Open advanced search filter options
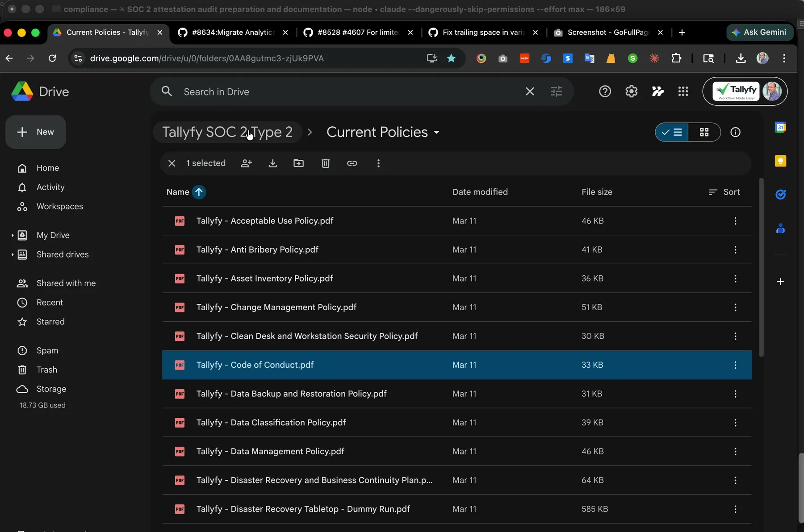The image size is (804, 532). [556, 91]
